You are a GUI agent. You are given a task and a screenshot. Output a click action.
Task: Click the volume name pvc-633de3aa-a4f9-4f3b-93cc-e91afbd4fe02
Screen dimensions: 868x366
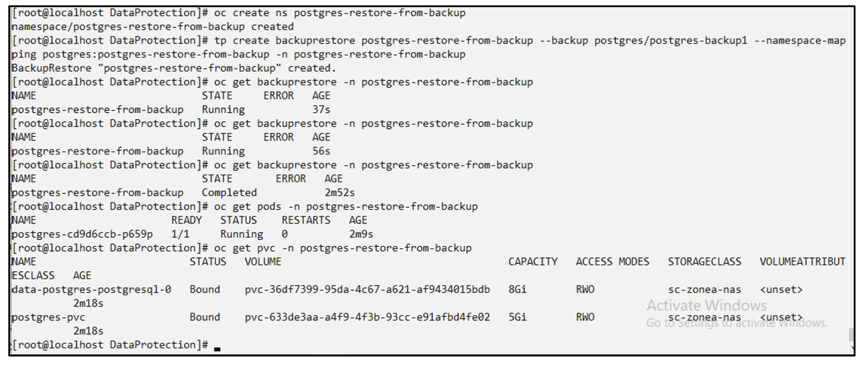pyautogui.click(x=367, y=317)
